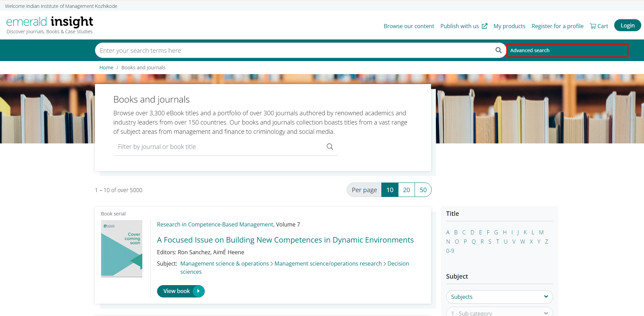Click the external link icon beside Publish with us
The image size is (644, 316).
(x=485, y=26)
